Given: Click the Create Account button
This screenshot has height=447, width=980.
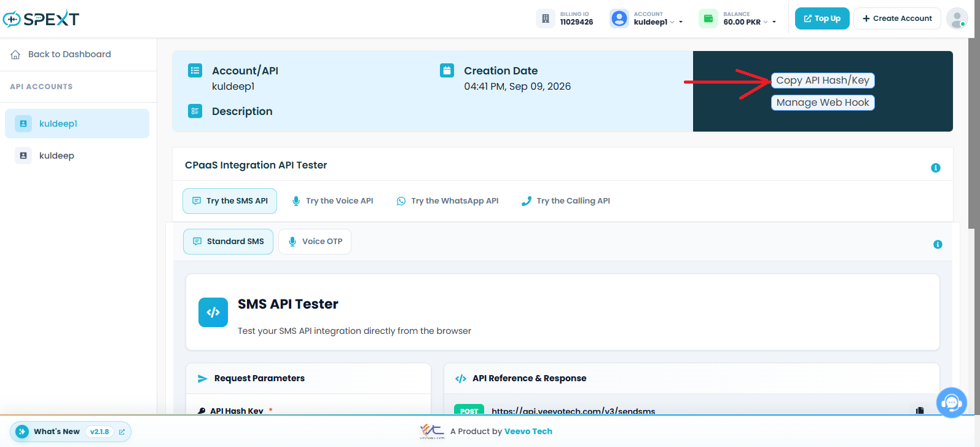Looking at the screenshot, I should click(x=897, y=18).
